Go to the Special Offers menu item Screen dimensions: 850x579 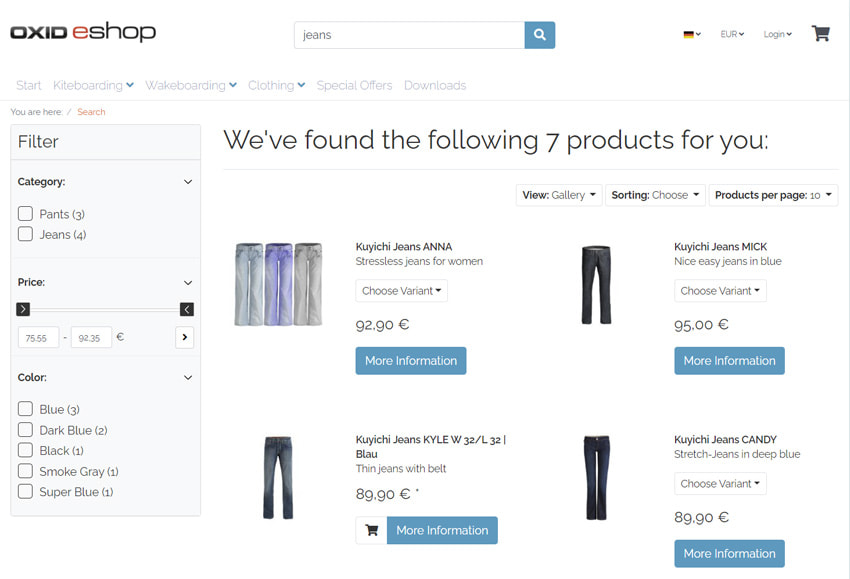pos(354,85)
